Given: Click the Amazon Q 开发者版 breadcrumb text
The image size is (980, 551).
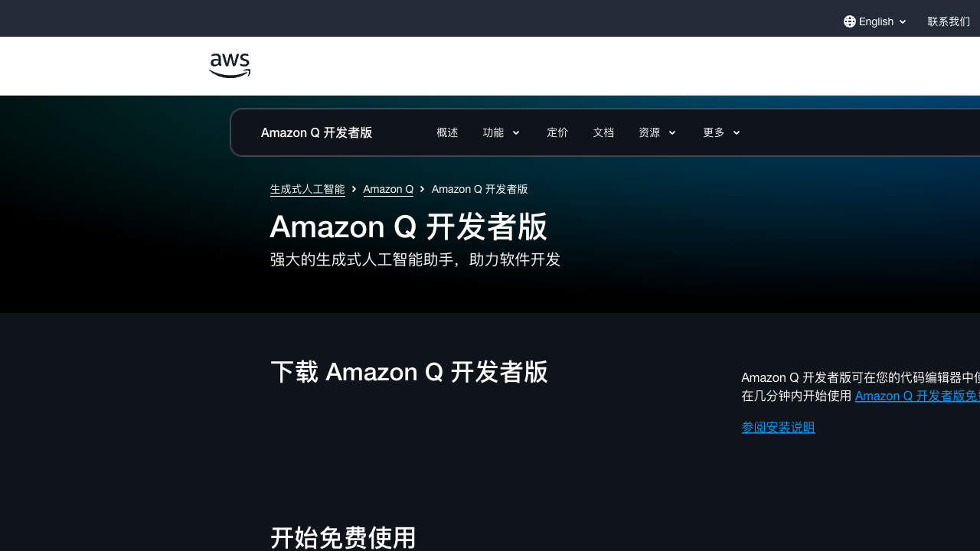Looking at the screenshot, I should point(480,189).
